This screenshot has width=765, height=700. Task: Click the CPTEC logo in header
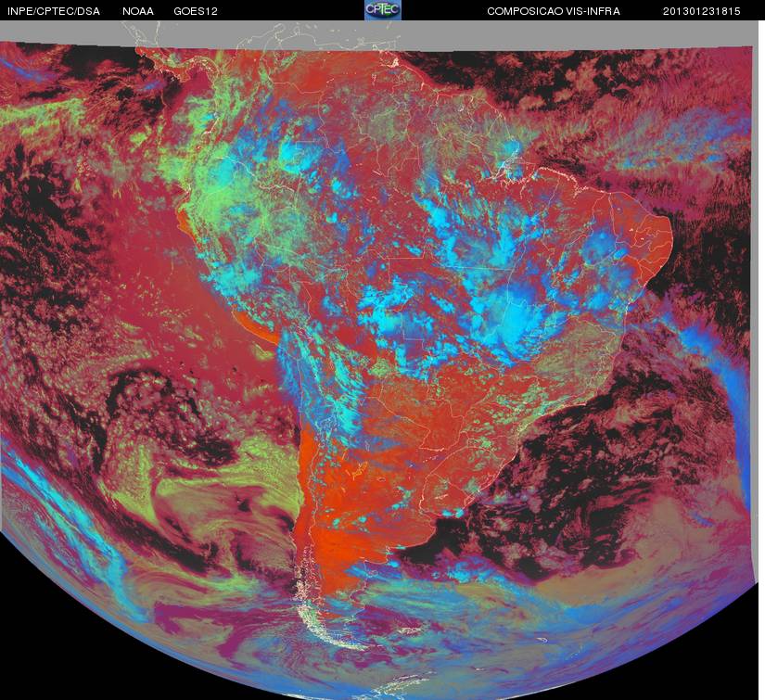tap(383, 10)
